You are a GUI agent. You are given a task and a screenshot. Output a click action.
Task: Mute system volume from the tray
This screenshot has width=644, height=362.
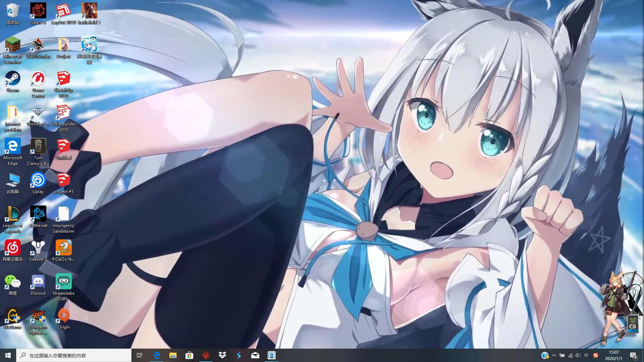(578, 355)
